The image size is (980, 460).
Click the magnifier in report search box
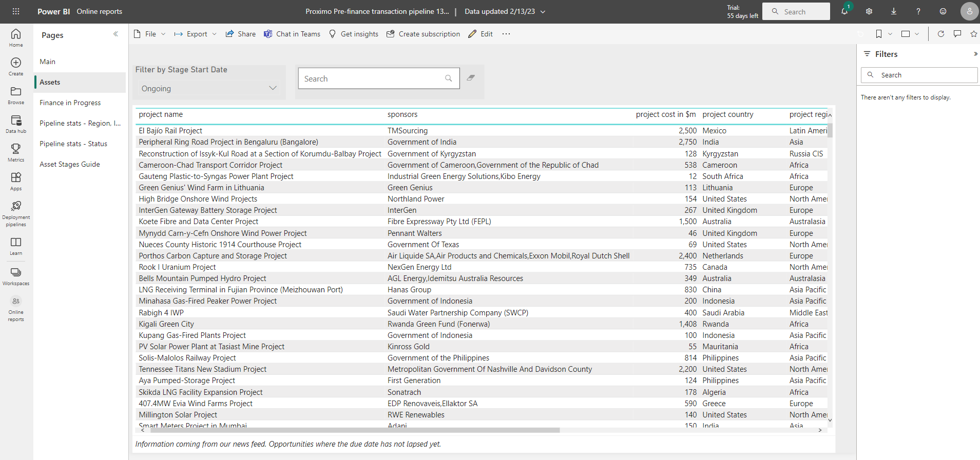(x=449, y=78)
